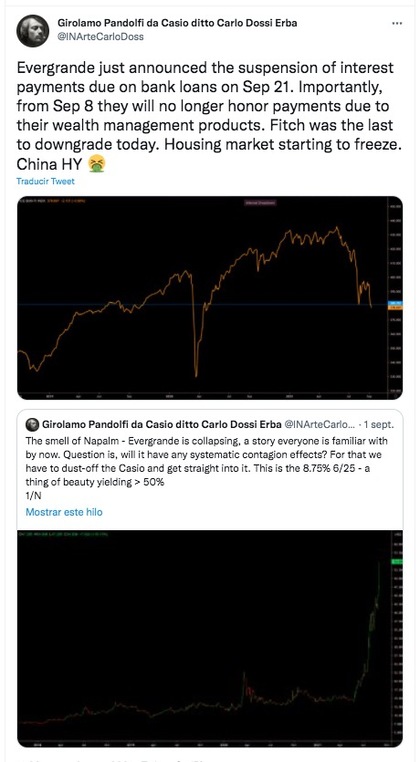The height and width of the screenshot is (762, 420).
Task: Click the blue price tag on chart axis
Action: pos(394,303)
